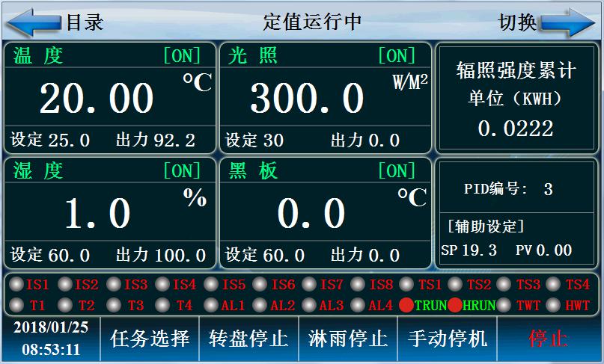Edit the humidity 设定 60.0 value

[69, 255]
